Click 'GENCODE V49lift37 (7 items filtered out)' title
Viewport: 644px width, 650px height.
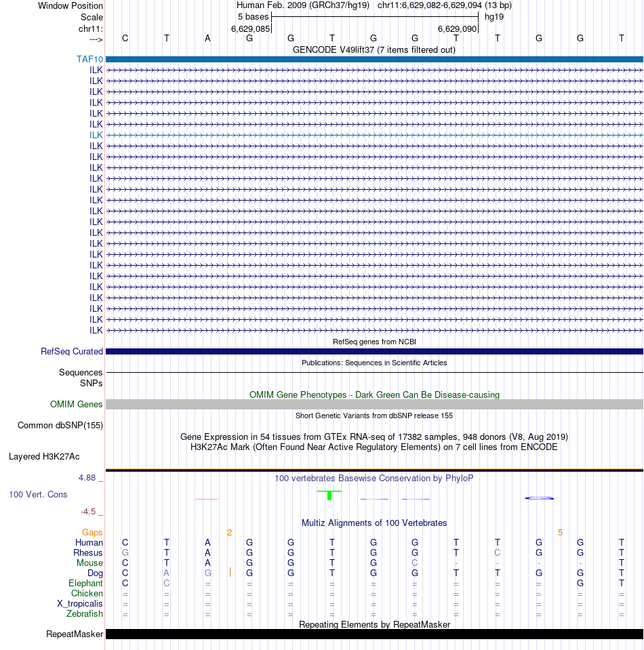pos(374,49)
